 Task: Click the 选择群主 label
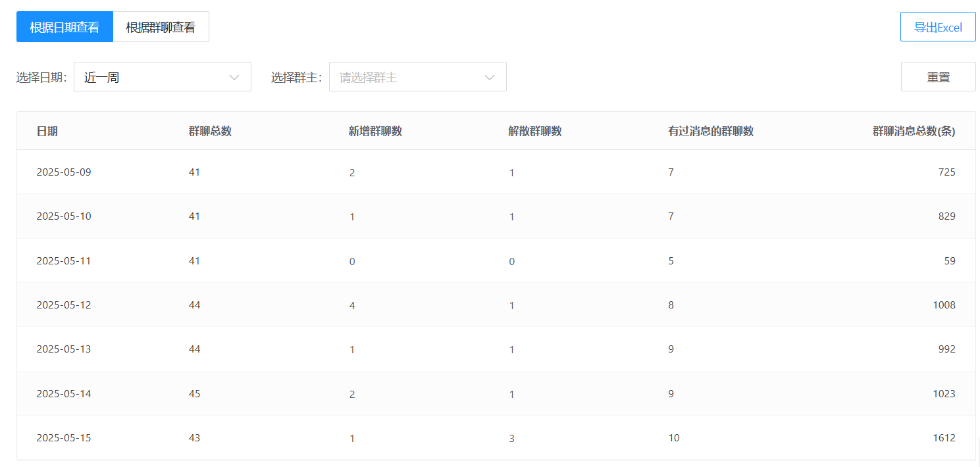[297, 78]
